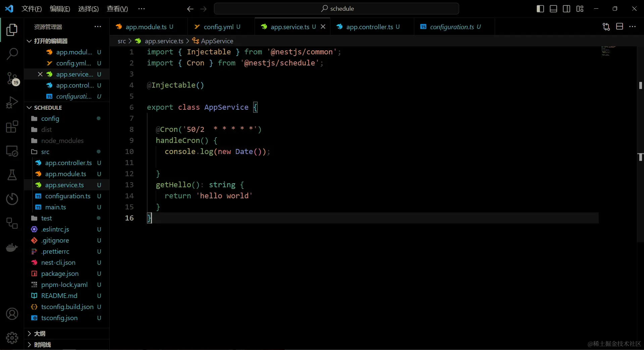Open the 编辑(E) menu

[60, 9]
